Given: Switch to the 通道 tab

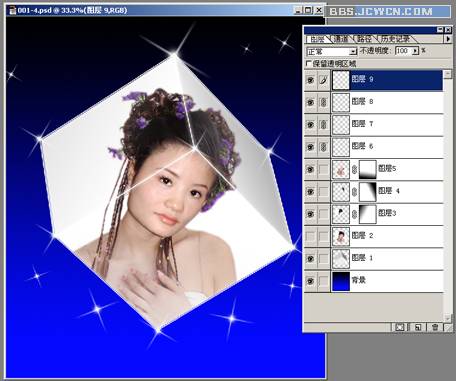Looking at the screenshot, I should [x=341, y=39].
